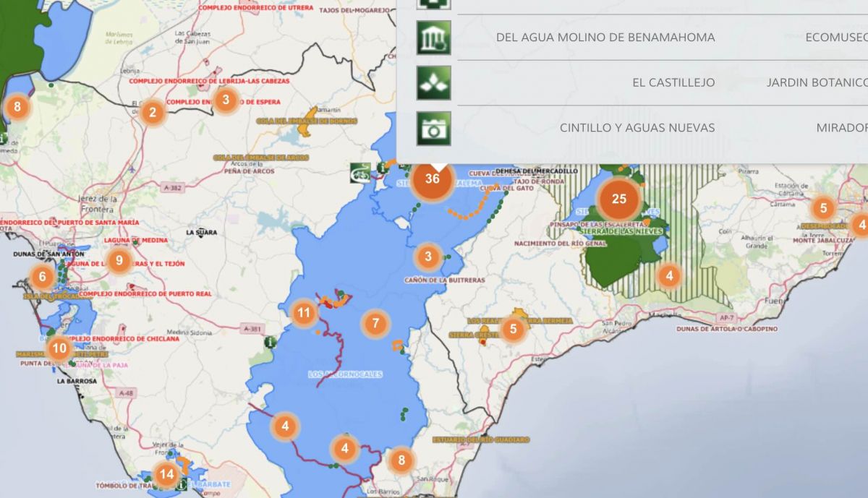The width and height of the screenshot is (868, 498).
Task: Open cluster 11 inside Los Alcornocales
Action: coord(304,315)
